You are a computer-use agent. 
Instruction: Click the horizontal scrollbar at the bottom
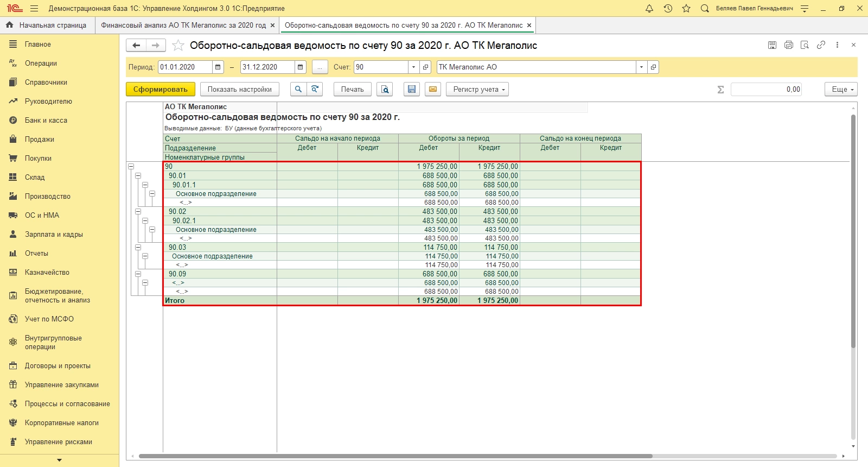395,456
